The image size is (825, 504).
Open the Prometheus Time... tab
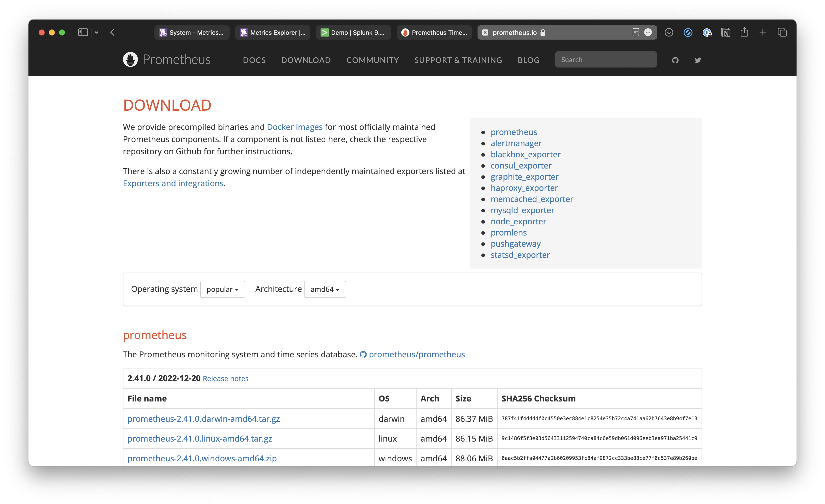click(x=434, y=32)
